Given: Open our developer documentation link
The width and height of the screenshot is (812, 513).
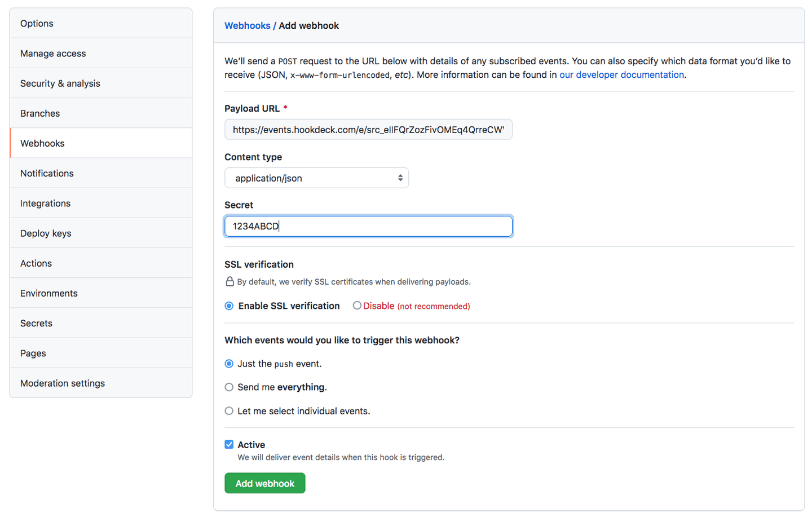Looking at the screenshot, I should click(621, 74).
